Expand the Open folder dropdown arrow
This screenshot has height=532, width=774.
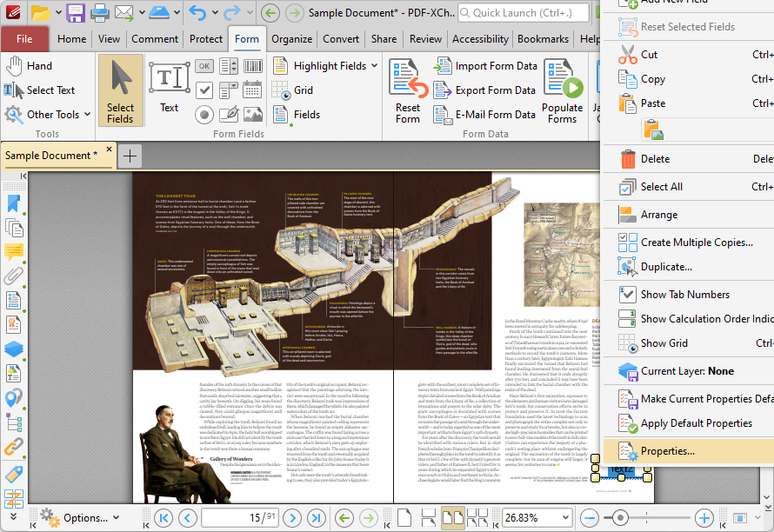[x=57, y=13]
